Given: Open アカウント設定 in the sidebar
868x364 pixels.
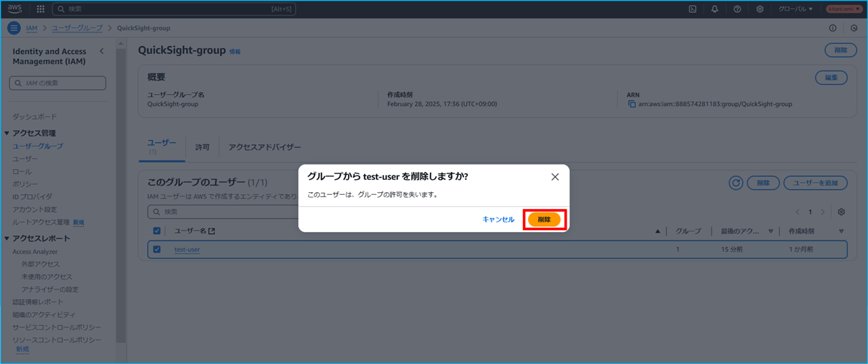Looking at the screenshot, I should (x=35, y=209).
